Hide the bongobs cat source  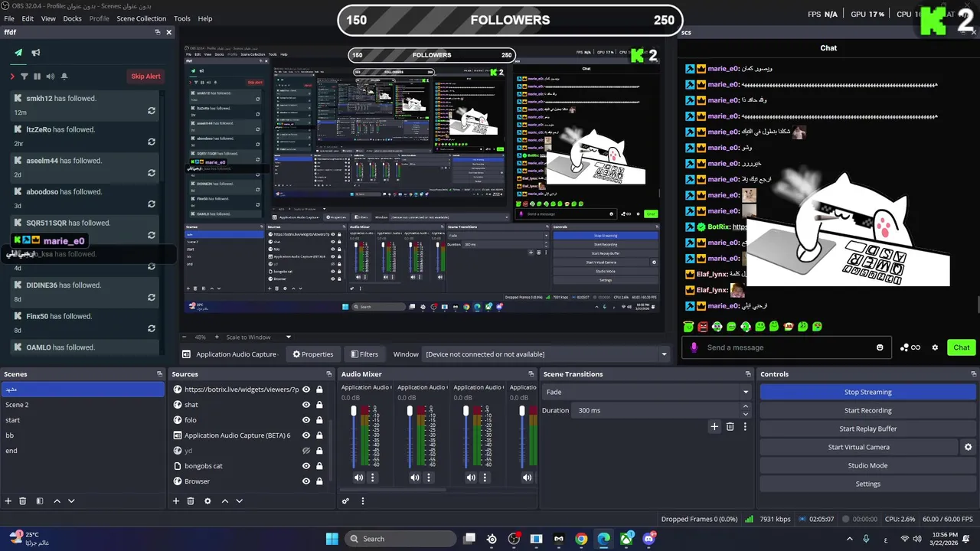pos(306,466)
